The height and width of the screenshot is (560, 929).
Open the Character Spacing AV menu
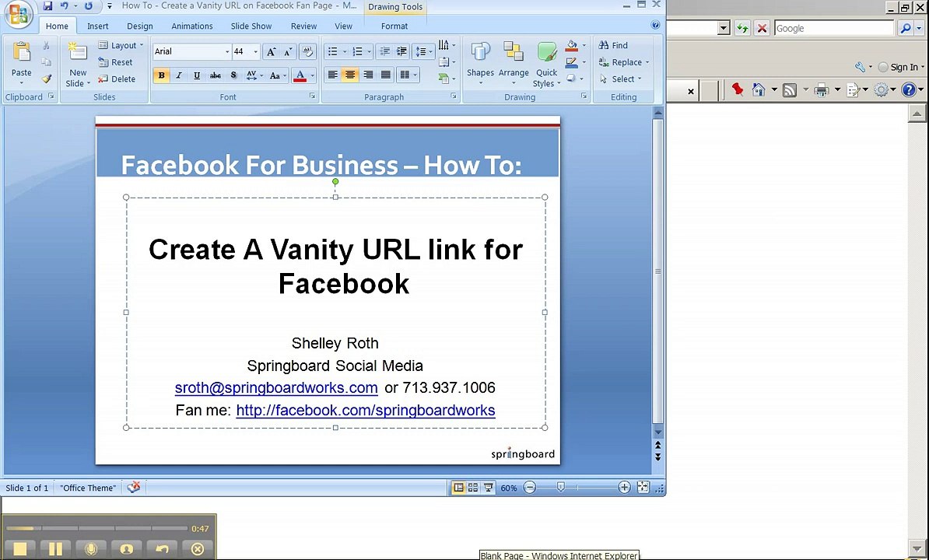pos(254,75)
